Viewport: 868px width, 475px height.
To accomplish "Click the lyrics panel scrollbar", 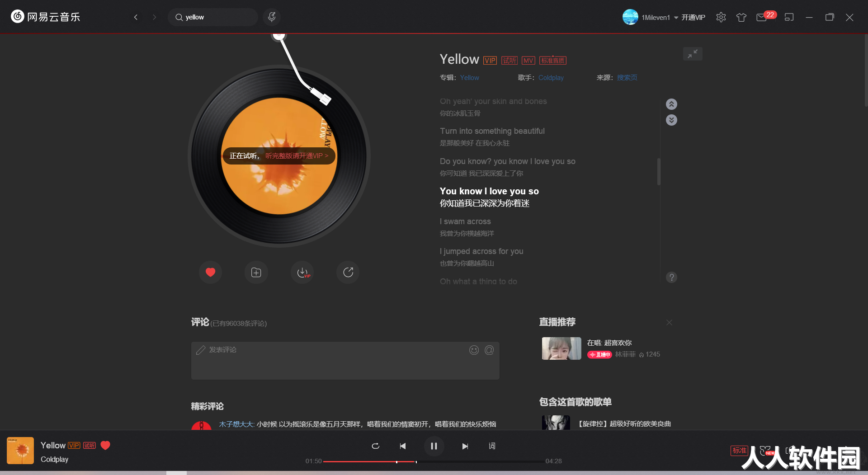I will pyautogui.click(x=659, y=172).
